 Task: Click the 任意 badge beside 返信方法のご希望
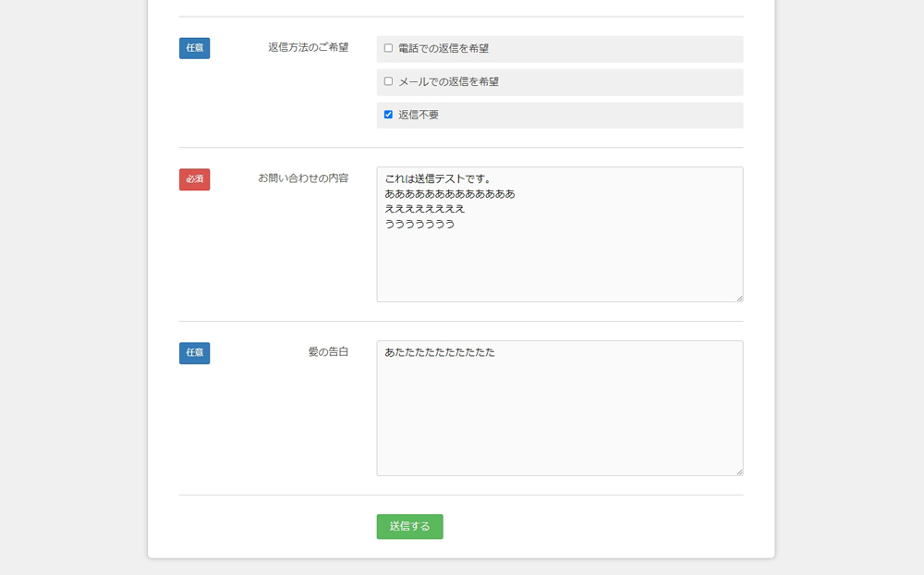194,48
